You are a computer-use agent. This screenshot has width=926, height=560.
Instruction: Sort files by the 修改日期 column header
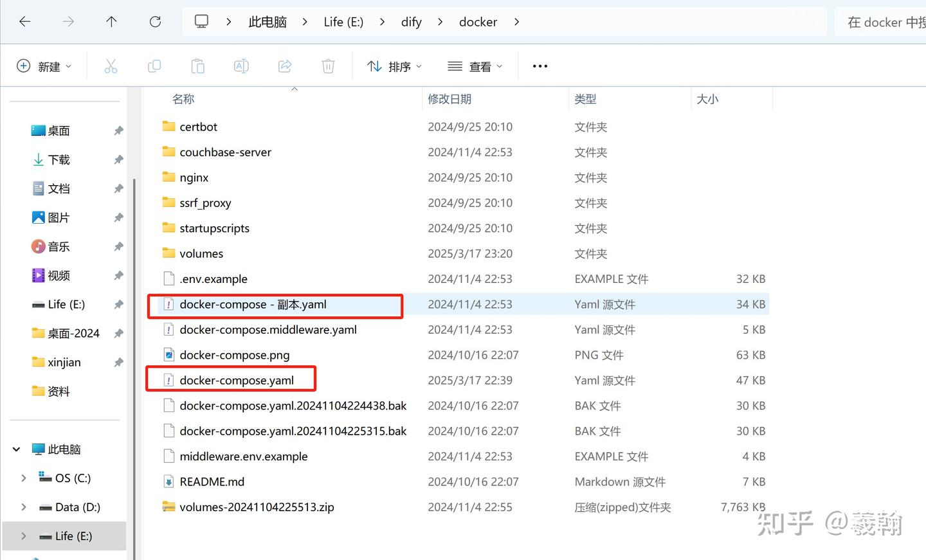(x=449, y=98)
